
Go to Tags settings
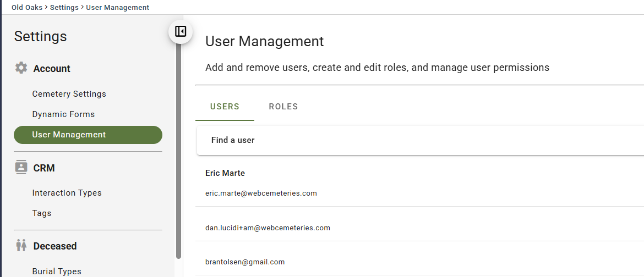(x=41, y=213)
